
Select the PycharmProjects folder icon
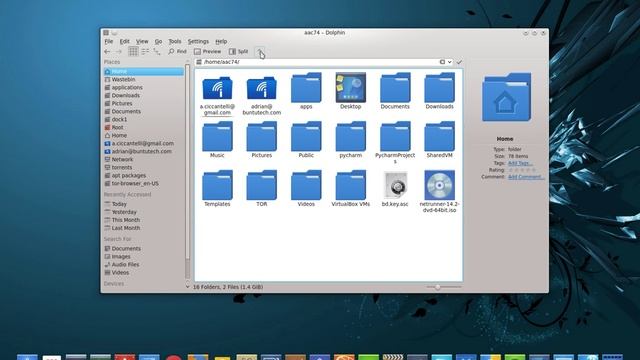click(x=395, y=136)
